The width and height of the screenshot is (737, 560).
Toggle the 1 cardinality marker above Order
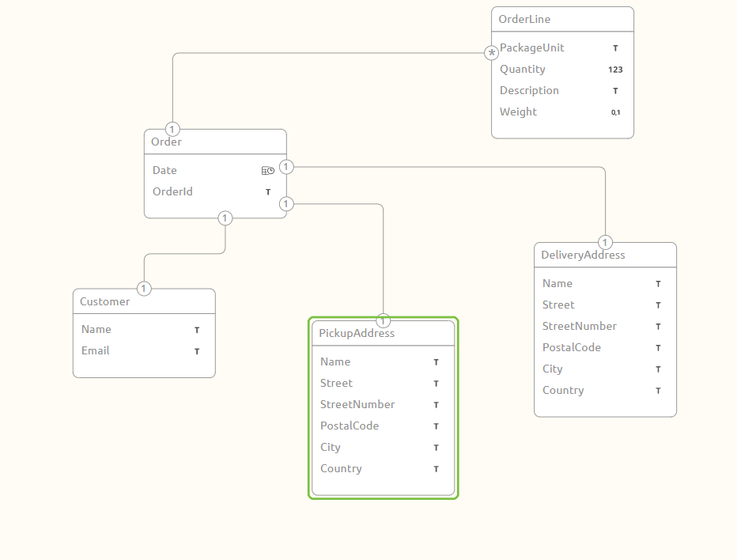[172, 129]
